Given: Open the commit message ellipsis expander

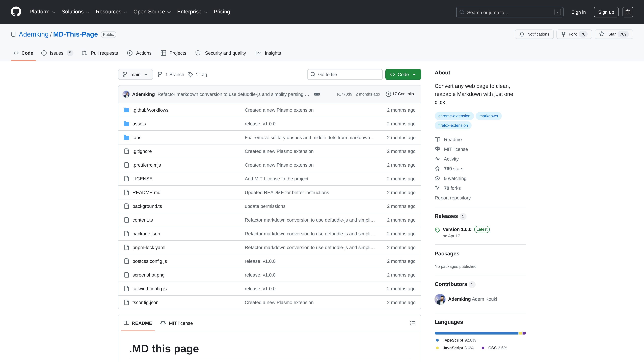Looking at the screenshot, I should coord(317,94).
